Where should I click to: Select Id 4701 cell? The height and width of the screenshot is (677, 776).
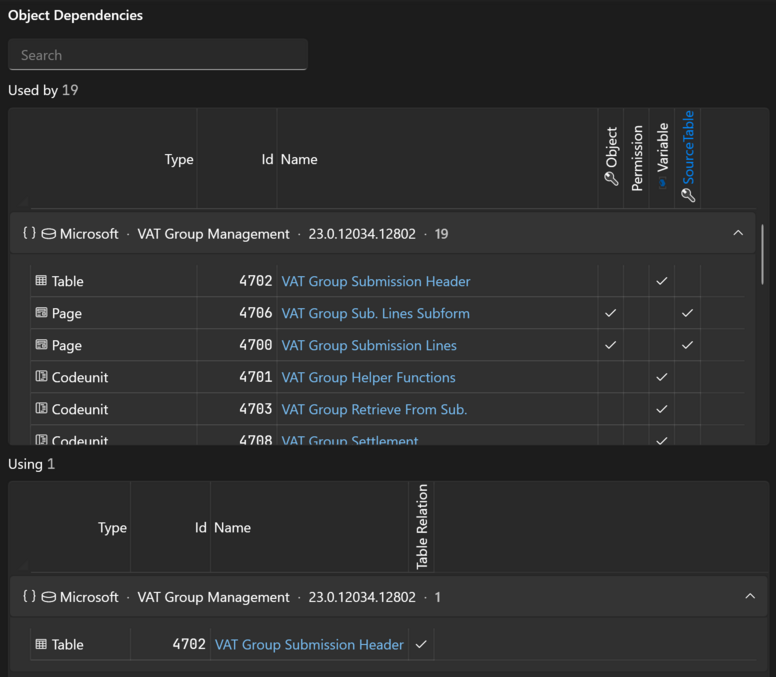click(256, 377)
